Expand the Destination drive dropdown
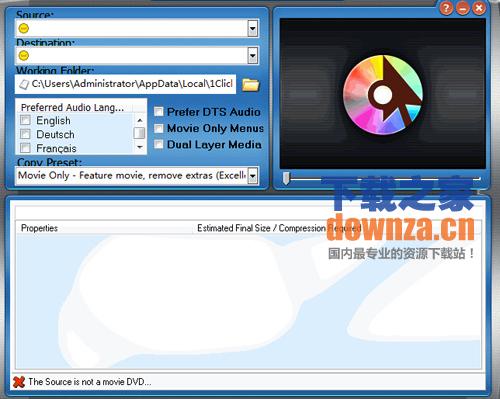This screenshot has width=500, height=399. [x=253, y=56]
